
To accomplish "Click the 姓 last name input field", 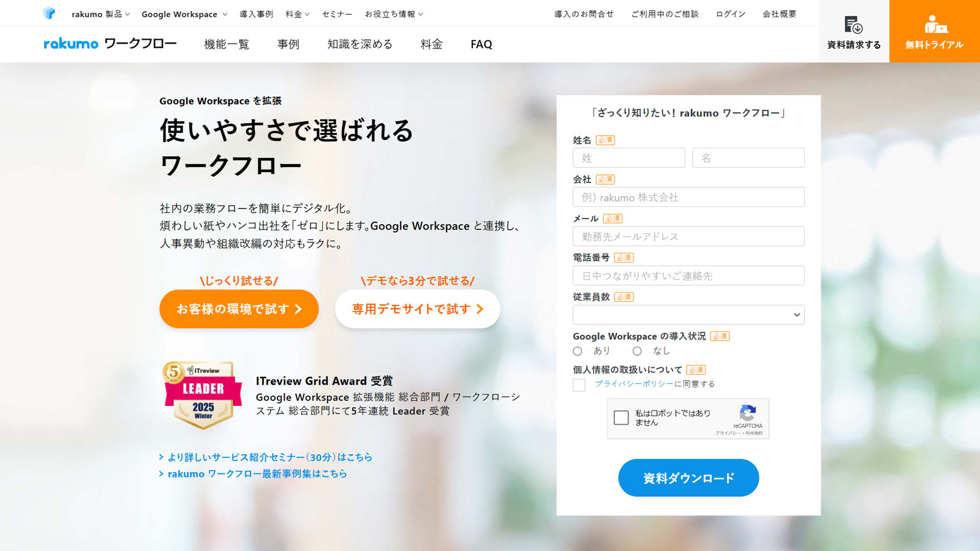I will click(x=629, y=157).
